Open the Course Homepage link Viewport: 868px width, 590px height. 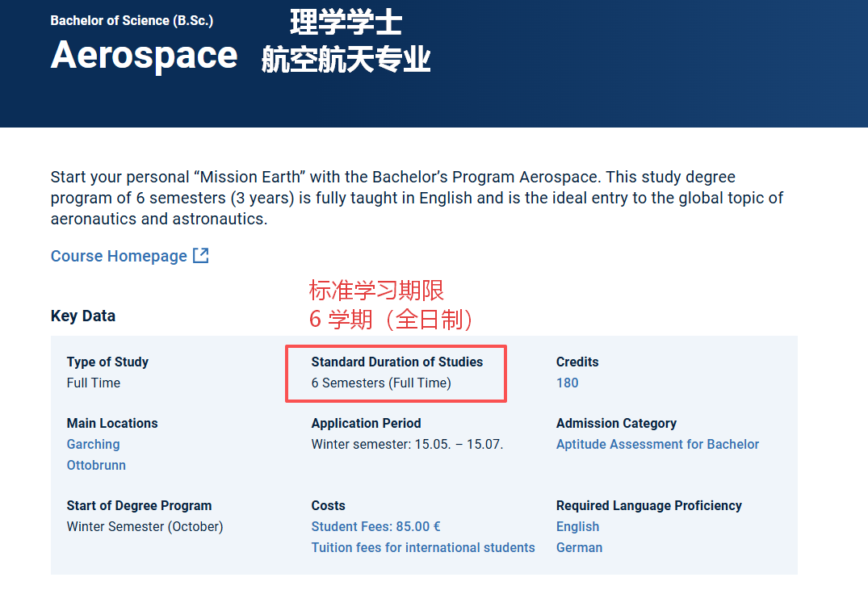click(119, 255)
